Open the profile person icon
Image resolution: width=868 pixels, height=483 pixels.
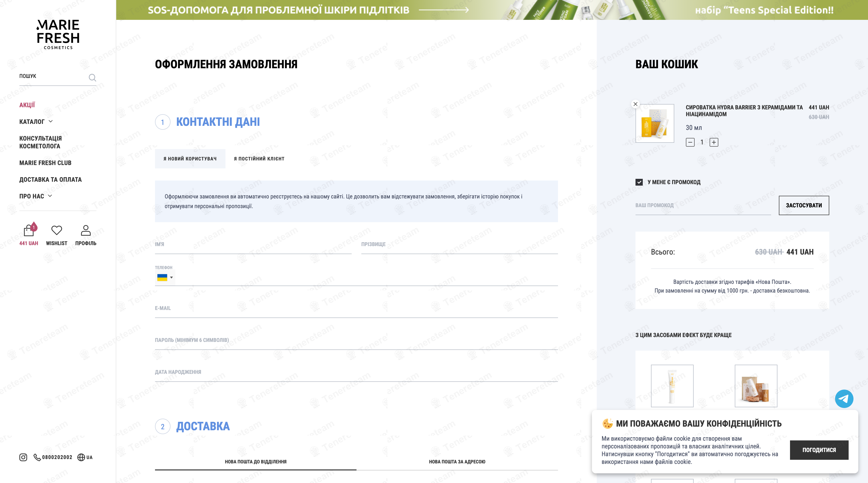coord(86,230)
